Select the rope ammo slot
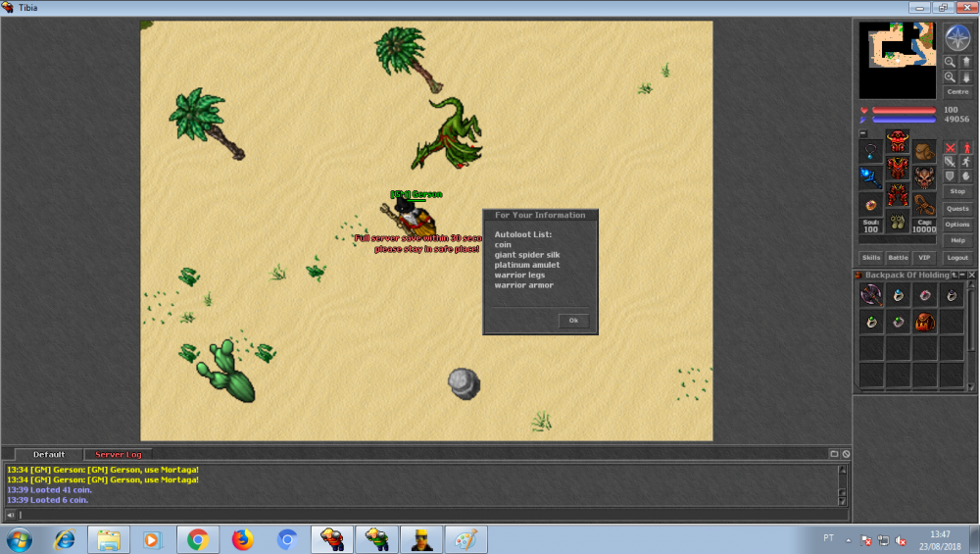The width and height of the screenshot is (980, 554). 924,204
